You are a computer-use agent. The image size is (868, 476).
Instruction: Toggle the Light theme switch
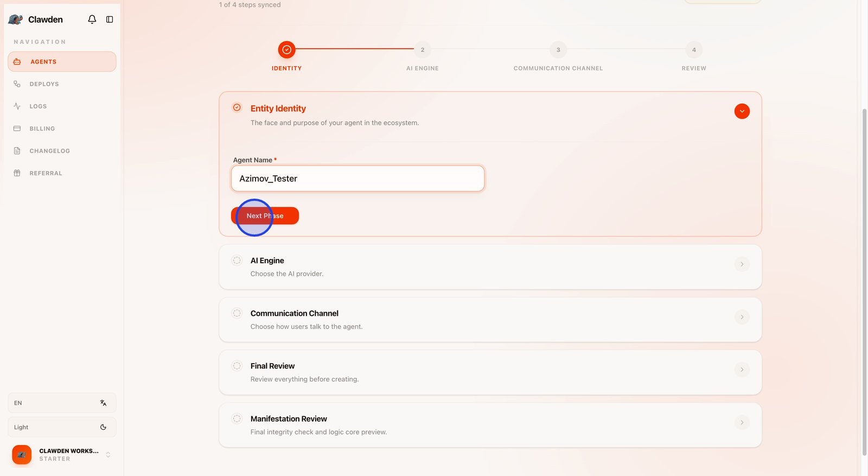62,427
